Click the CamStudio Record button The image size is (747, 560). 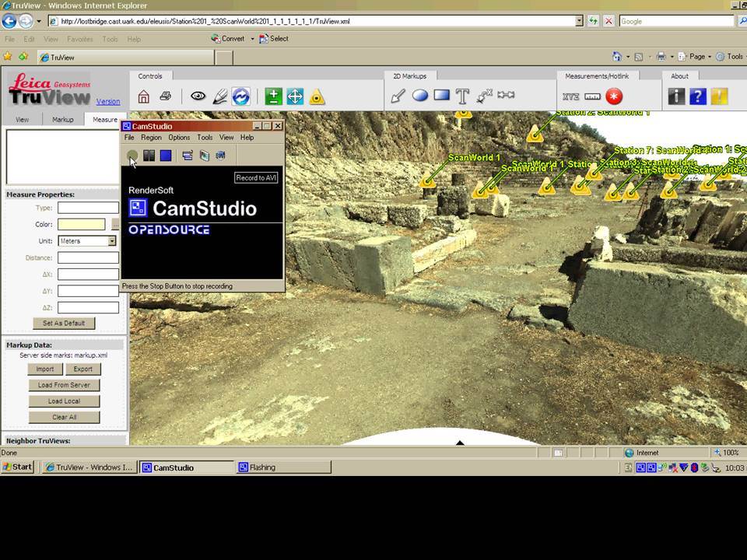pos(132,156)
